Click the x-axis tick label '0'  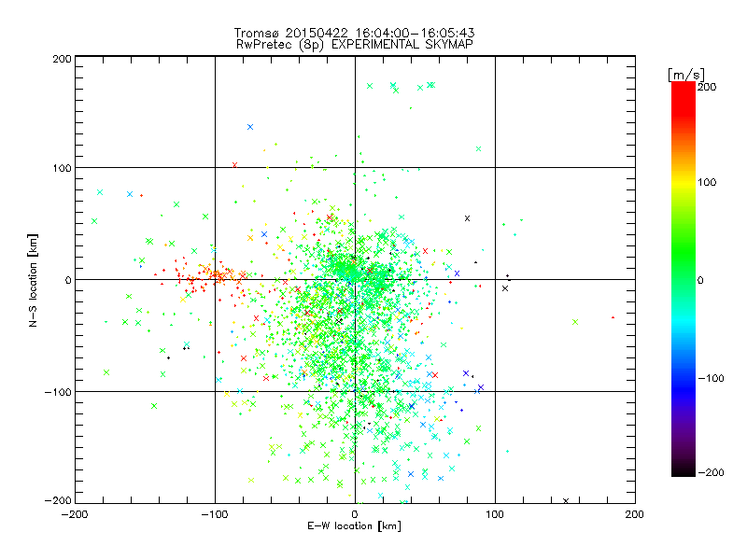(355, 514)
